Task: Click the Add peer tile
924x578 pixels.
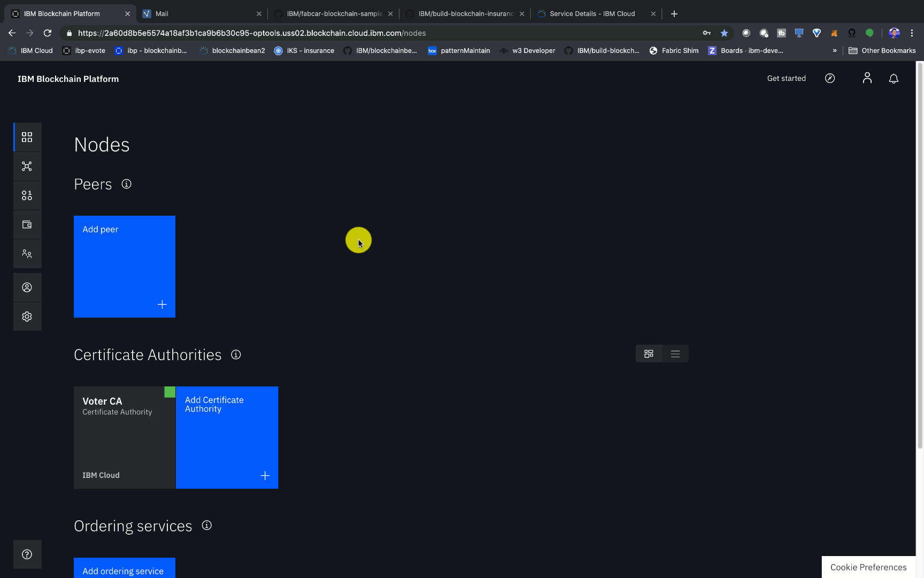Action: (125, 267)
